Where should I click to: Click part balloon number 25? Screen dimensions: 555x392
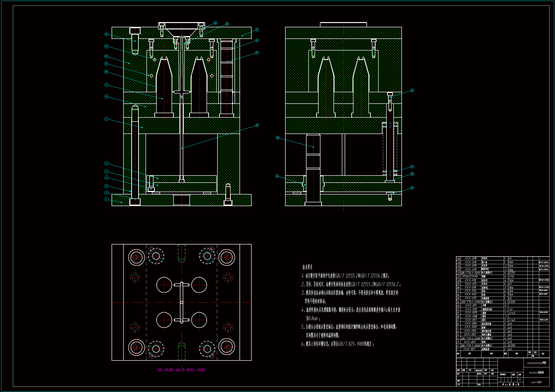click(227, 24)
